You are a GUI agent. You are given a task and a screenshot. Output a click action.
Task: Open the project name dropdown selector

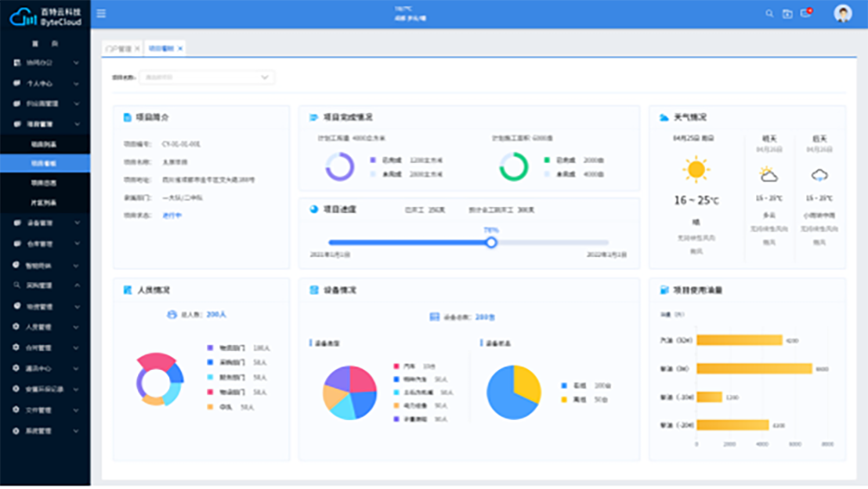(x=207, y=78)
